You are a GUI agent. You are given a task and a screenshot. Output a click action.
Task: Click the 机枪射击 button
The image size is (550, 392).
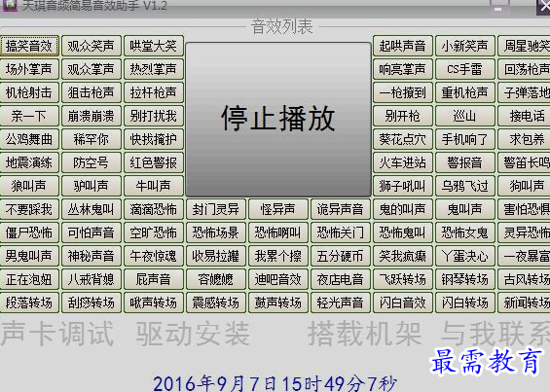[x=29, y=93]
